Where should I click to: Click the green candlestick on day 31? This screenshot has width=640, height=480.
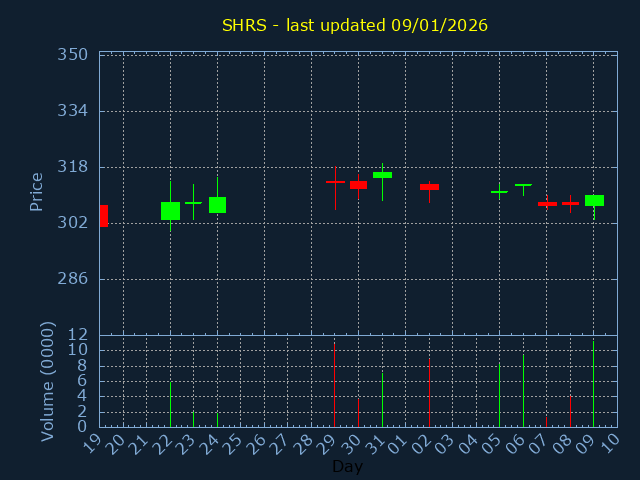click(x=382, y=175)
